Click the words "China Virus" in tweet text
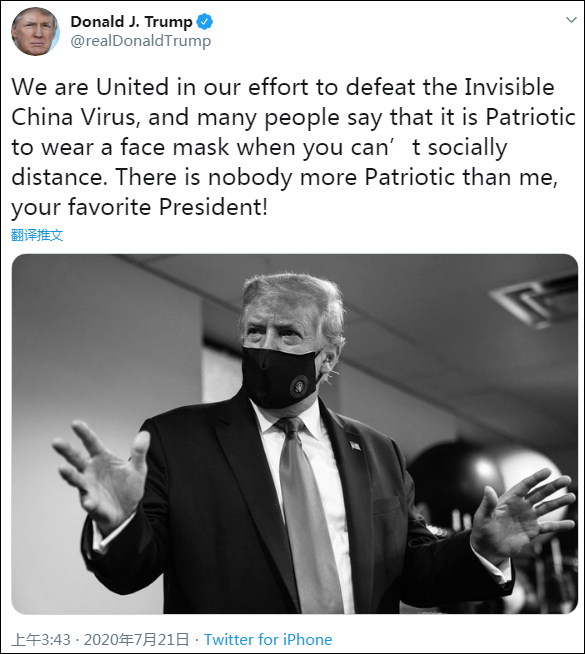The width and height of the screenshot is (585, 654). coord(73,117)
